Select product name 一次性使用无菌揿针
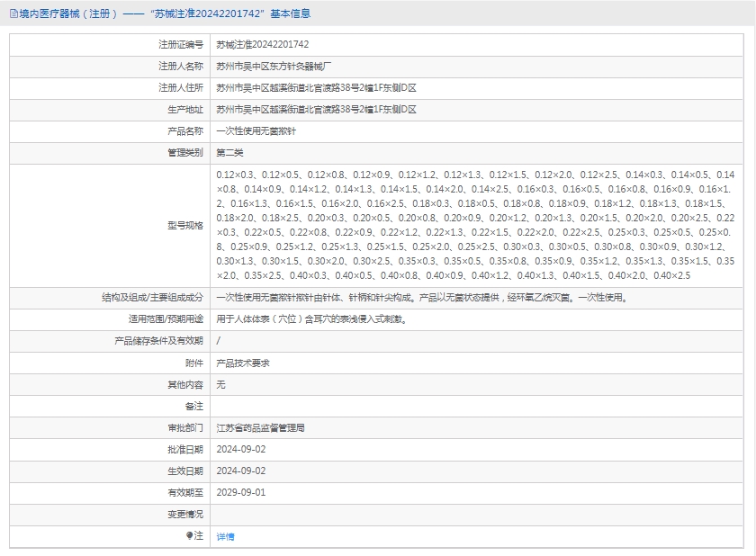This screenshot has height=556, width=756. pos(256,131)
